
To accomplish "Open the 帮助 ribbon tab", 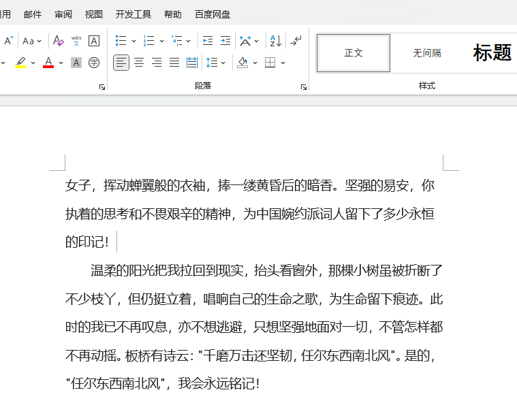I will (x=173, y=14).
